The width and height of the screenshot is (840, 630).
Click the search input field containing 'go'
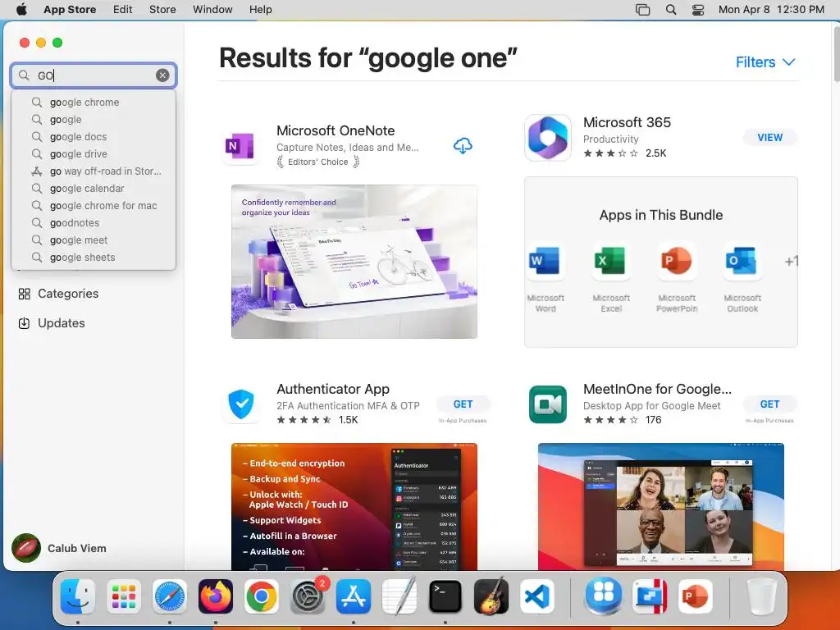click(94, 75)
